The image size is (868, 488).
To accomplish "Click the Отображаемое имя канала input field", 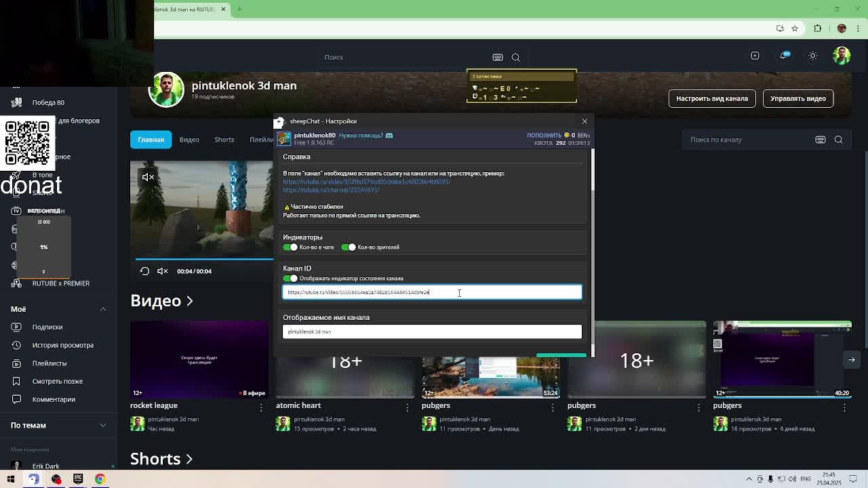I will tap(432, 331).
